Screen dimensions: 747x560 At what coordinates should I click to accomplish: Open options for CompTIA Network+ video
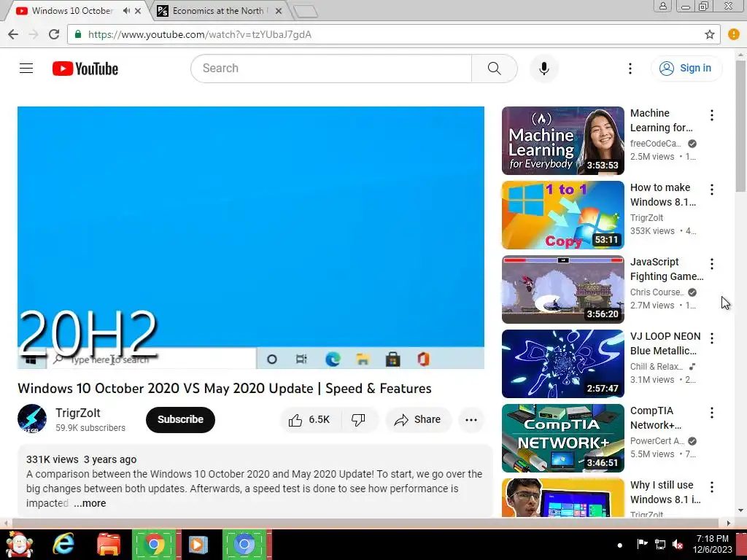point(711,413)
